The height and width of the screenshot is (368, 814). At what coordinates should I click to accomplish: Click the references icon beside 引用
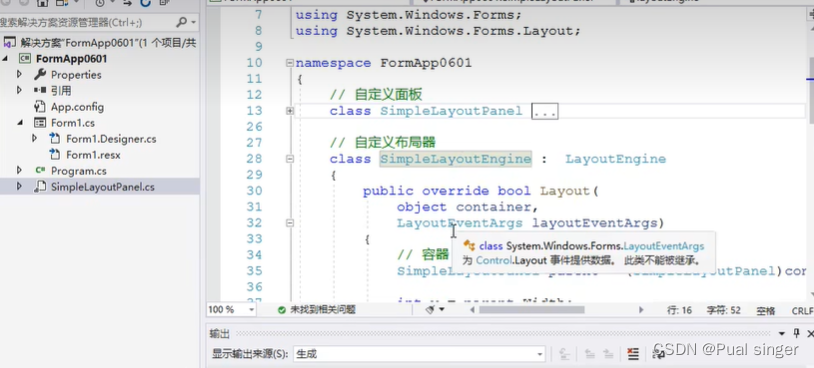click(x=40, y=91)
